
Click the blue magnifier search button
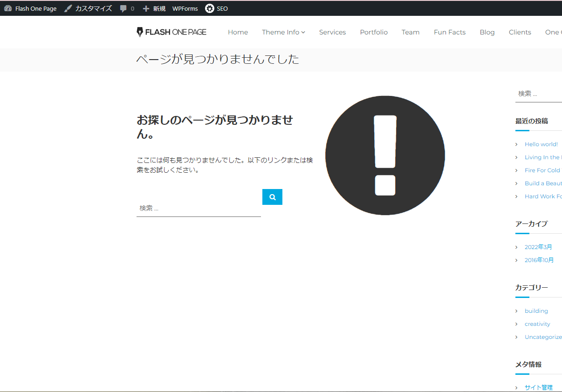pyautogui.click(x=272, y=196)
